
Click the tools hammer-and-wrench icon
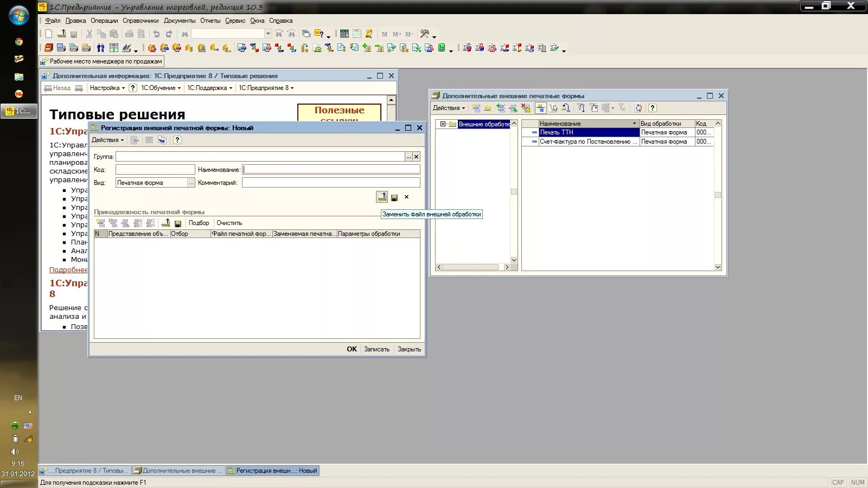[x=425, y=34]
